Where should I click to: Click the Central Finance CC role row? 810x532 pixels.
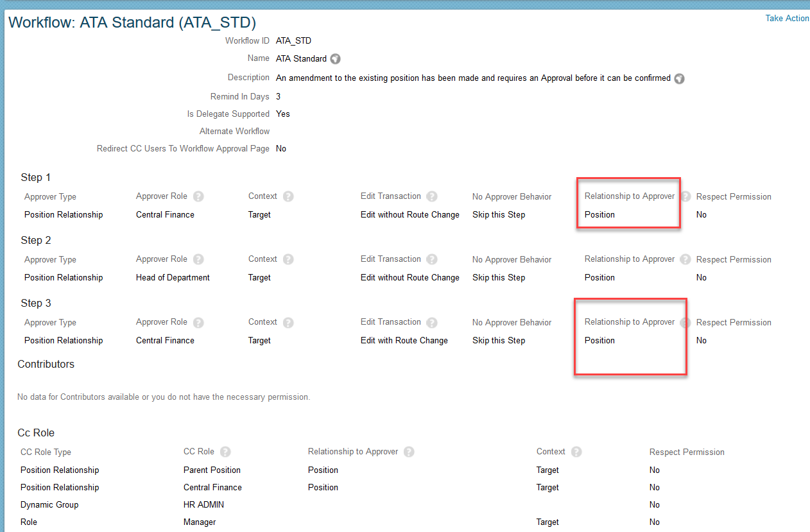[212, 488]
